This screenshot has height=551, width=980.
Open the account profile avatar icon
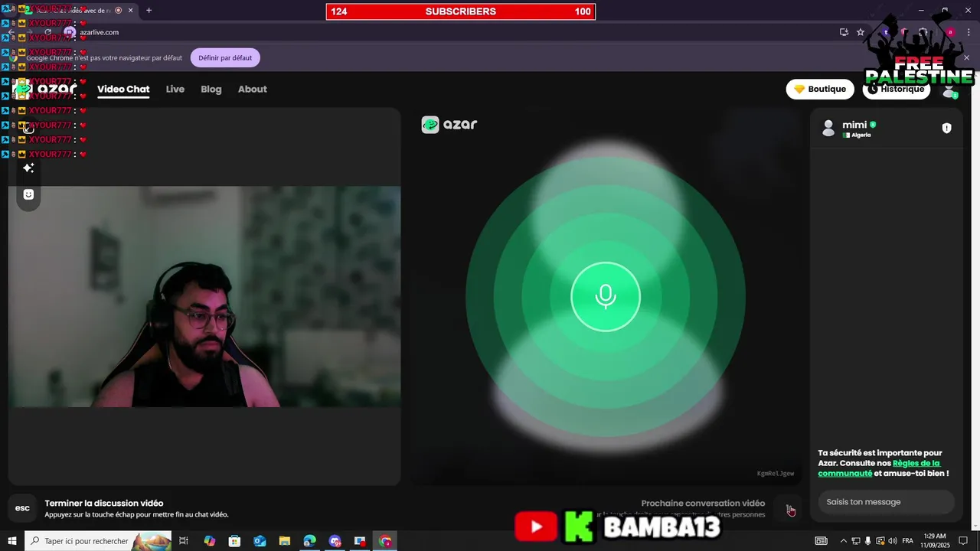[949, 90]
